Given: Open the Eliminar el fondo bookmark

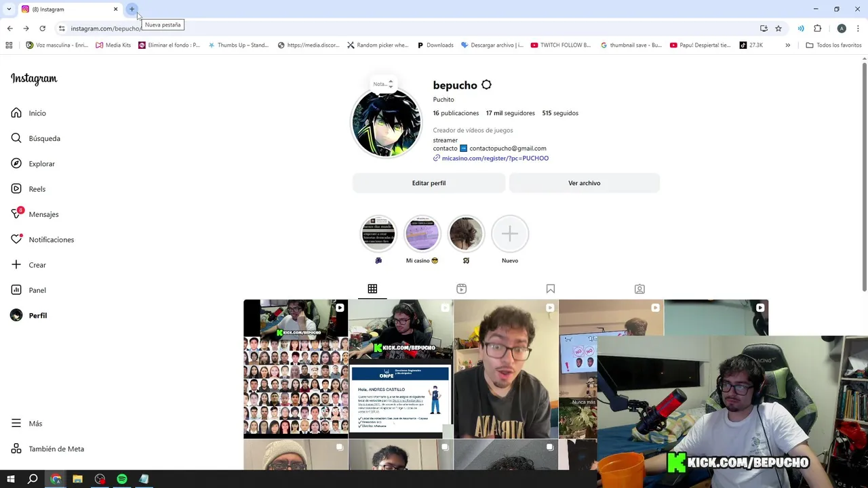Looking at the screenshot, I should pos(170,45).
